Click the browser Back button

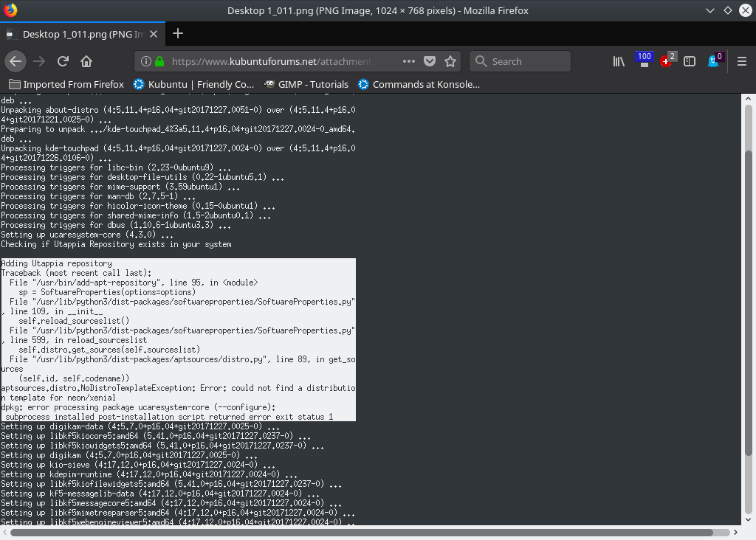coord(16,61)
